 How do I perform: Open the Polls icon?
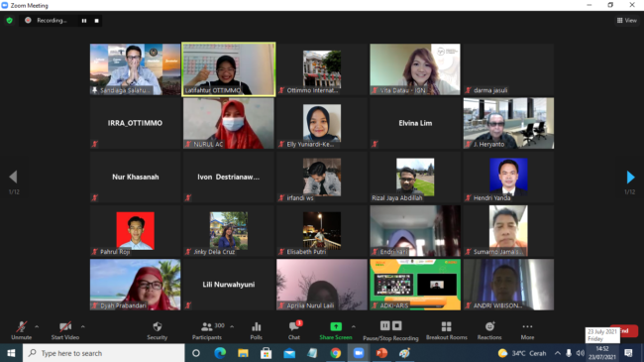(257, 330)
